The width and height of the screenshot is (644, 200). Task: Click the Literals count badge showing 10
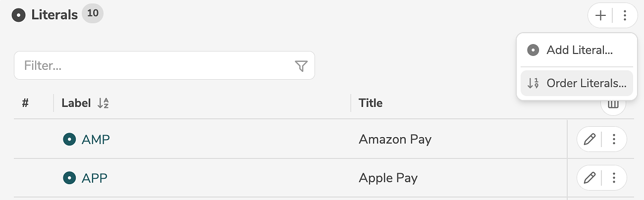point(93,14)
